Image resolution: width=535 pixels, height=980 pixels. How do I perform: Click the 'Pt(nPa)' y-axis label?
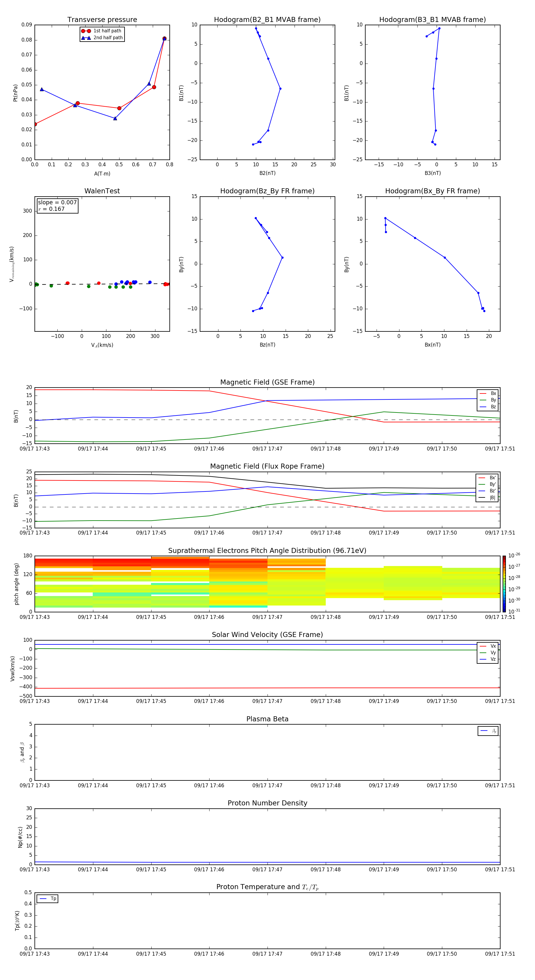[16, 93]
